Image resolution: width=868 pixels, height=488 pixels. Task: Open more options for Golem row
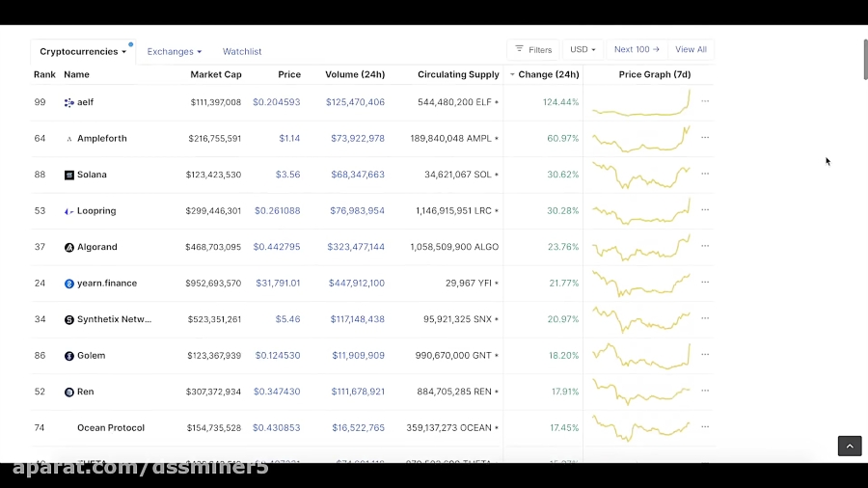click(x=705, y=355)
